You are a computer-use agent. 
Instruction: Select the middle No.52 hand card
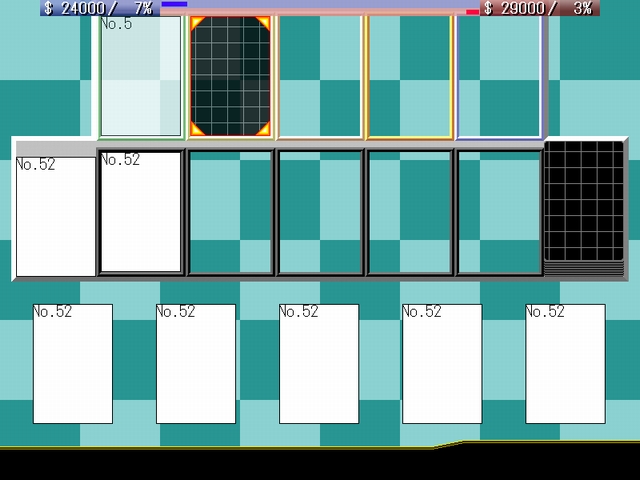pos(319,364)
